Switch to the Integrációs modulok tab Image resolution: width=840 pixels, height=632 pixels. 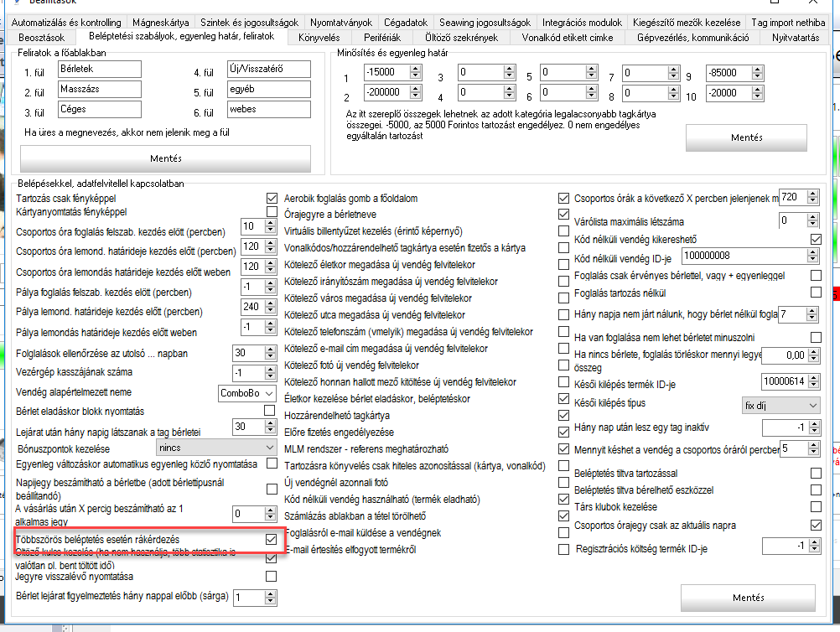[582, 23]
